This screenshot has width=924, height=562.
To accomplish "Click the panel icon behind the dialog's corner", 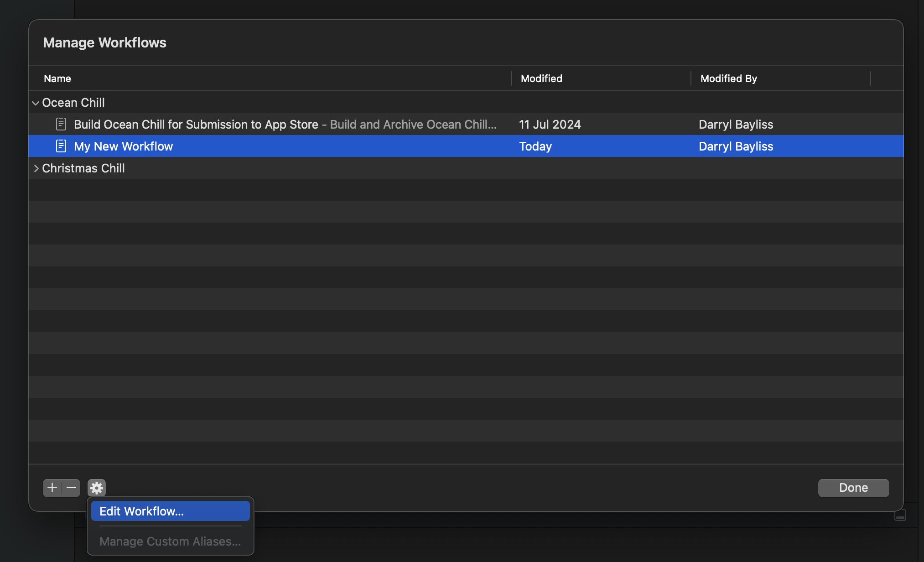I will click(900, 515).
